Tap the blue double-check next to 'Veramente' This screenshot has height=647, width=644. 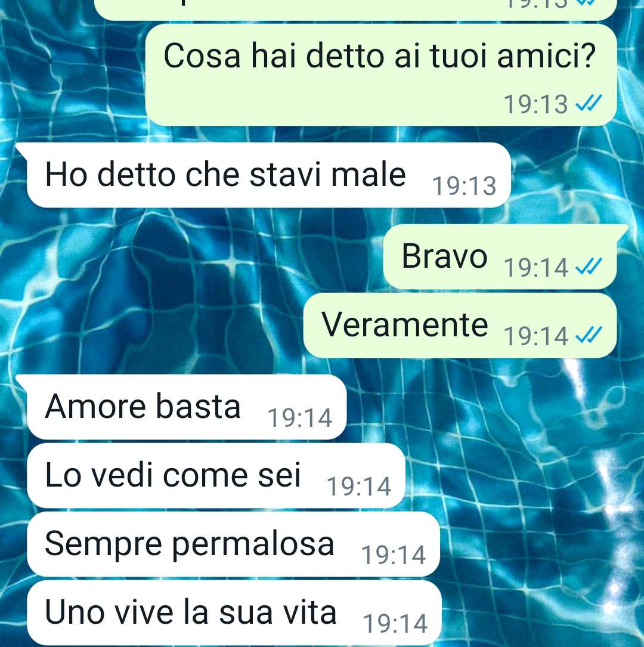pyautogui.click(x=589, y=335)
